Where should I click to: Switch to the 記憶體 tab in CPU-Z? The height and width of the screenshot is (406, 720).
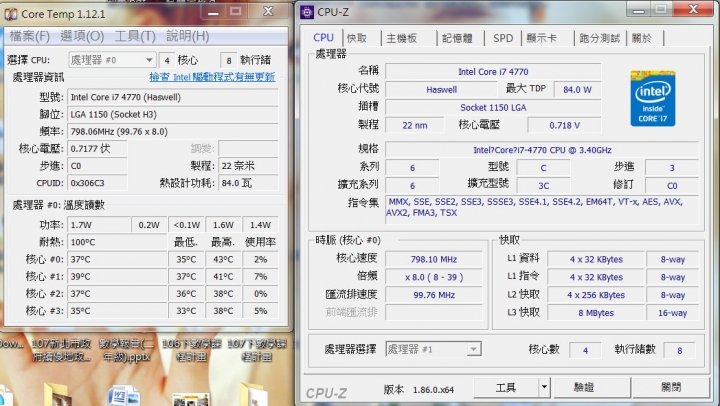(x=457, y=38)
